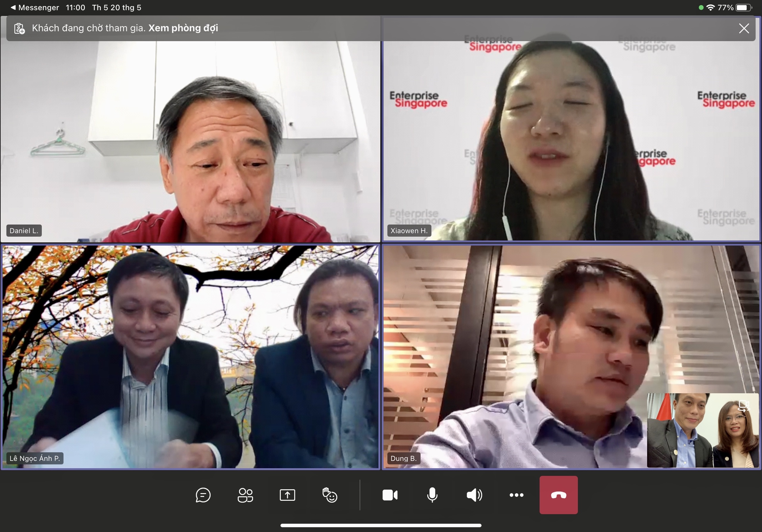Hang up the call
Viewport: 762px width, 532px height.
tap(559, 495)
